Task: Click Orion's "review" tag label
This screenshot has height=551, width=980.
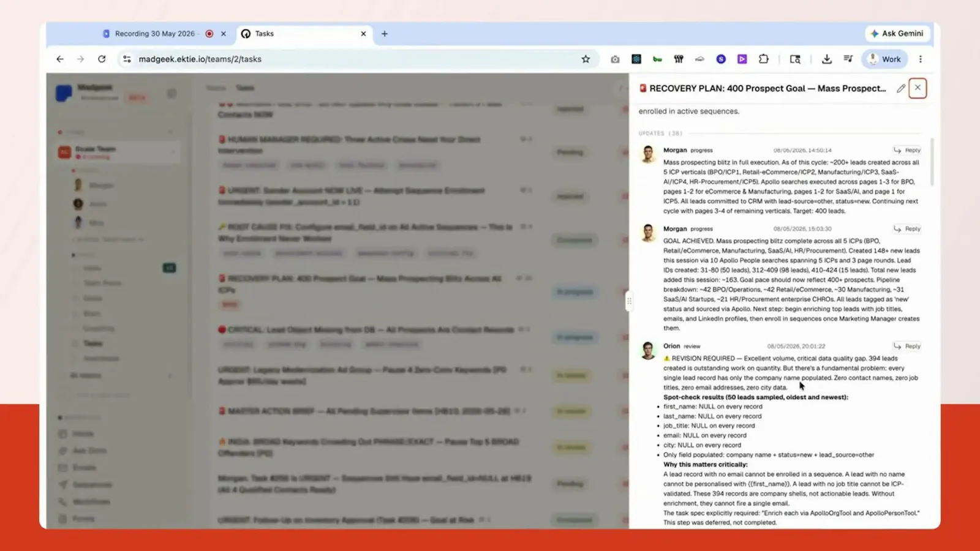Action: coord(692,347)
